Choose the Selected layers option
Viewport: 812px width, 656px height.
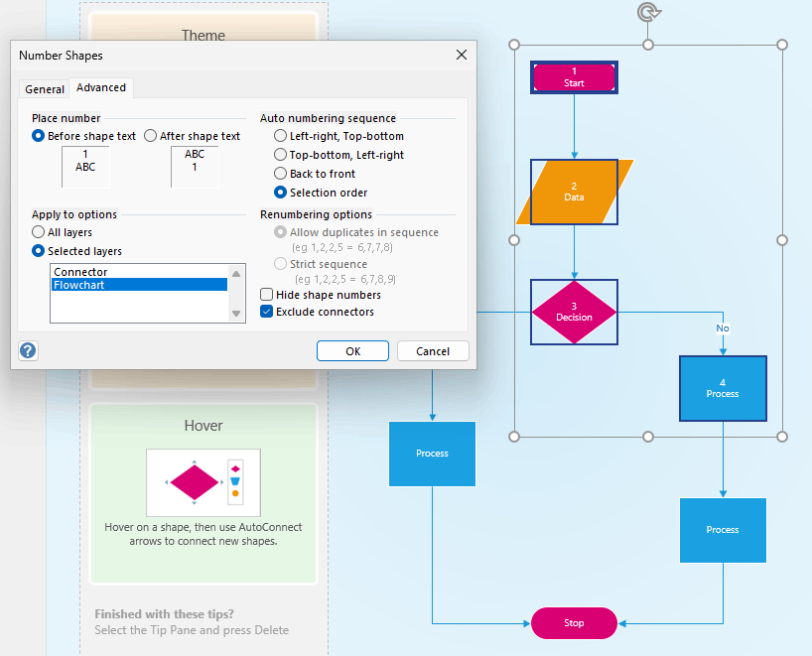[77, 251]
